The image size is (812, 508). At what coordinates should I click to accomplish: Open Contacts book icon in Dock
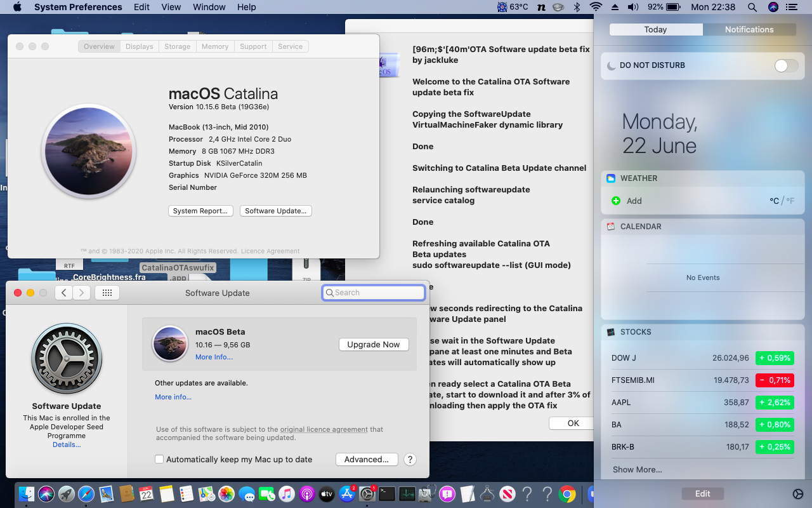tap(126, 493)
